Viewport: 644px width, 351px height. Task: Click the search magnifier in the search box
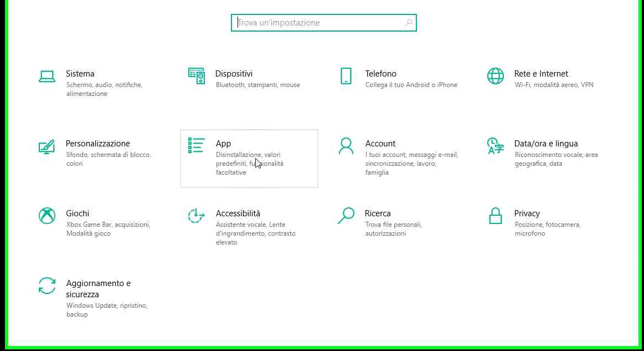(408, 23)
